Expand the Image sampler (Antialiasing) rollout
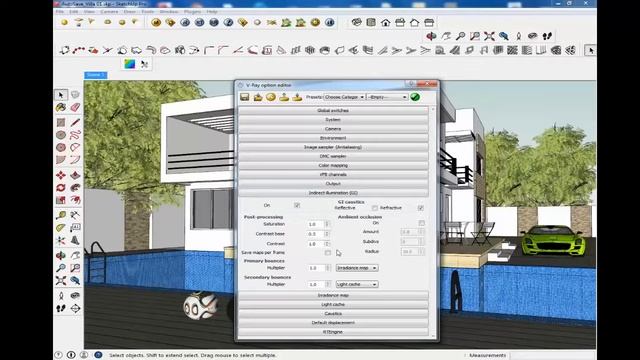Image resolution: width=640 pixels, height=360 pixels. (333, 147)
